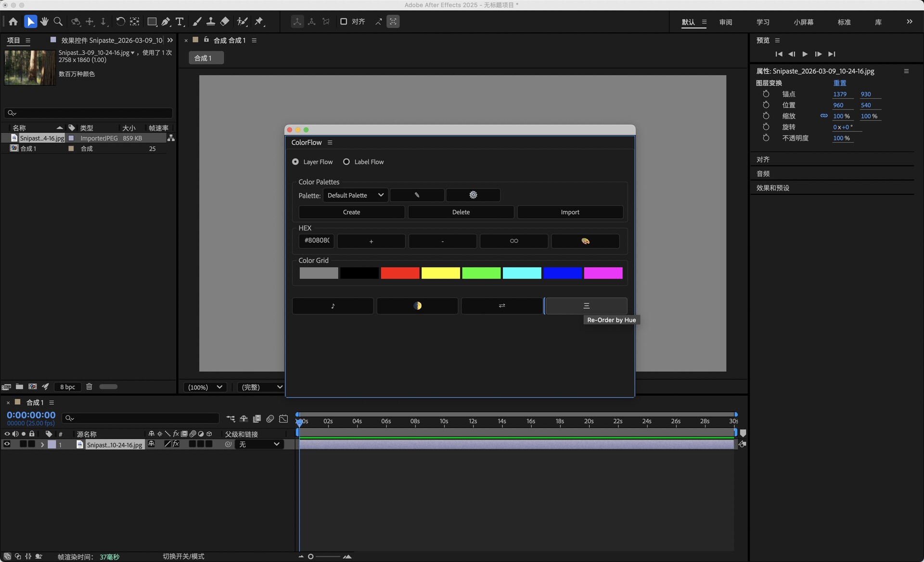The width and height of the screenshot is (924, 562).
Task: Expand the Snipast layer properties twirl
Action: pos(42,445)
